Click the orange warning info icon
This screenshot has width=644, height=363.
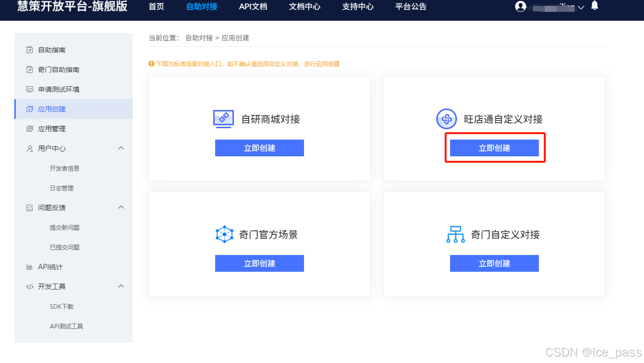coord(152,64)
